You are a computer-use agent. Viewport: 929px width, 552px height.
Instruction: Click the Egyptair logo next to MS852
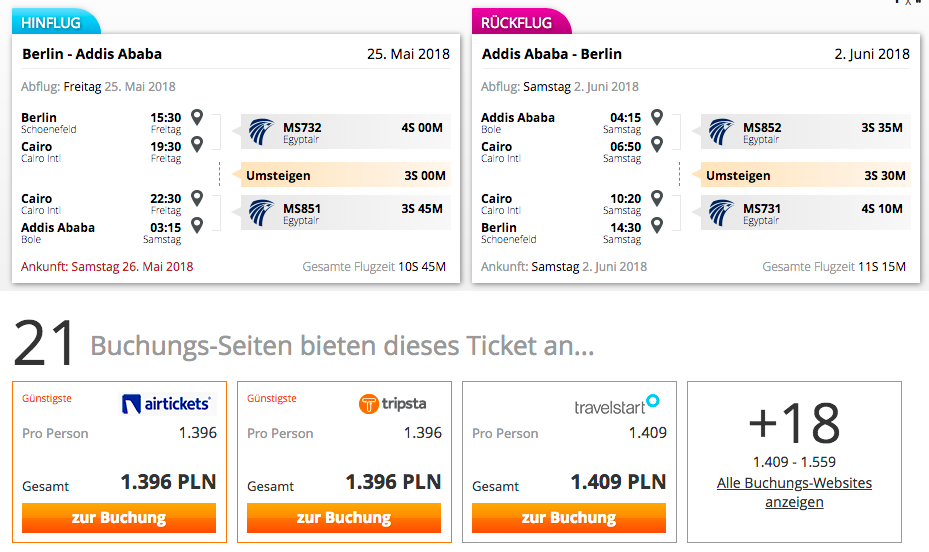(x=721, y=131)
